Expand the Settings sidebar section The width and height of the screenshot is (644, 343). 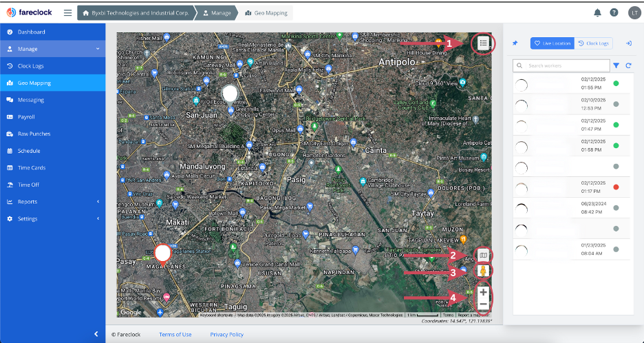point(52,219)
